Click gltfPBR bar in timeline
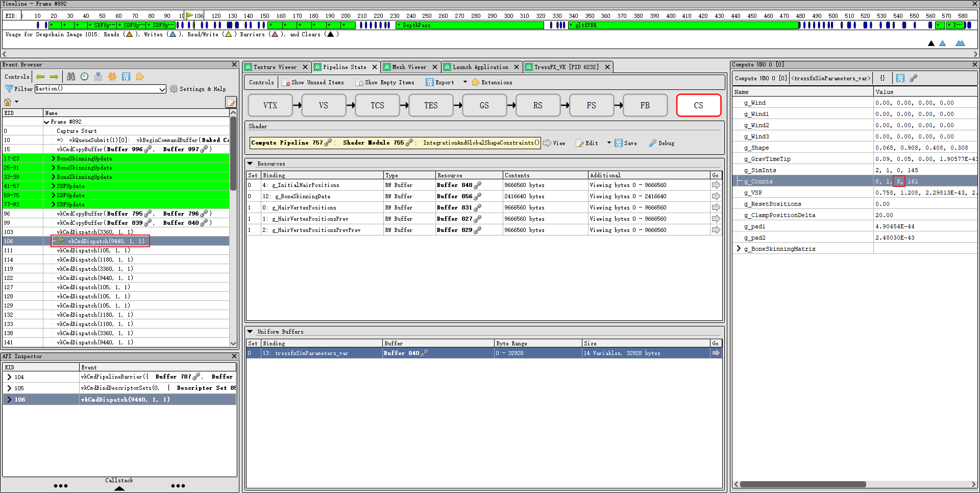Image resolution: width=980 pixels, height=493 pixels. coord(683,25)
